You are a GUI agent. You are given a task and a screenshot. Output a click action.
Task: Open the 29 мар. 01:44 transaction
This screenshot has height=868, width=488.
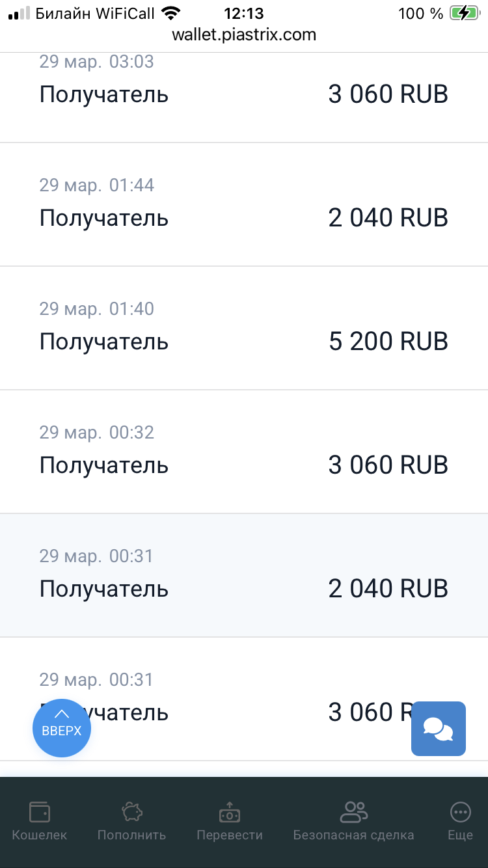[x=244, y=204]
